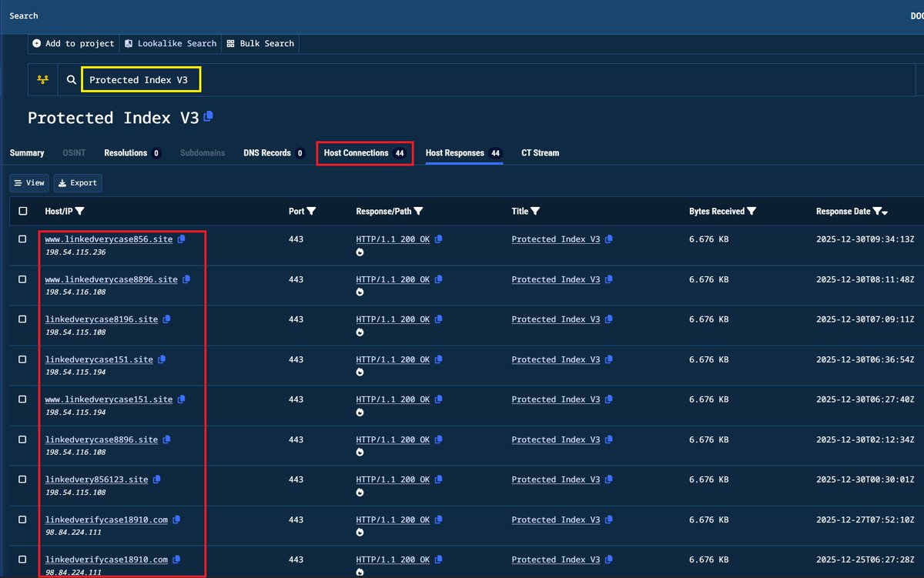Click flame icon in www.linkedverycase8896.site row
This screenshot has height=578, width=924.
click(360, 292)
